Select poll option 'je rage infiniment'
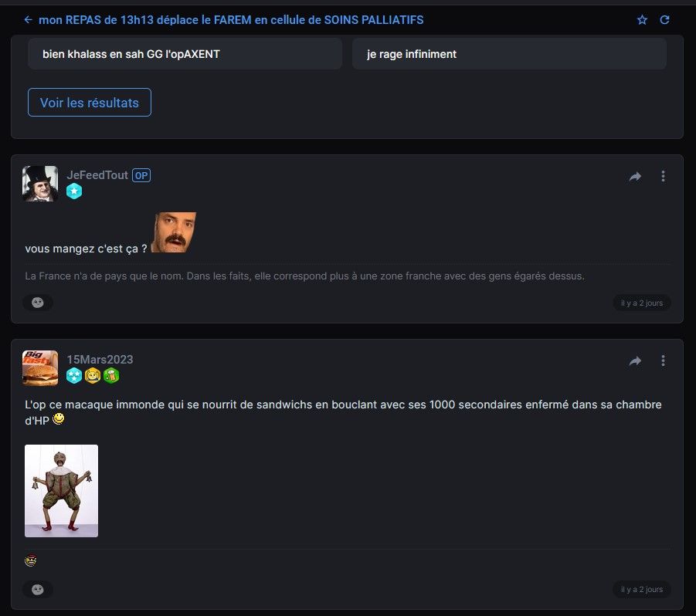696x616 pixels. (x=509, y=54)
